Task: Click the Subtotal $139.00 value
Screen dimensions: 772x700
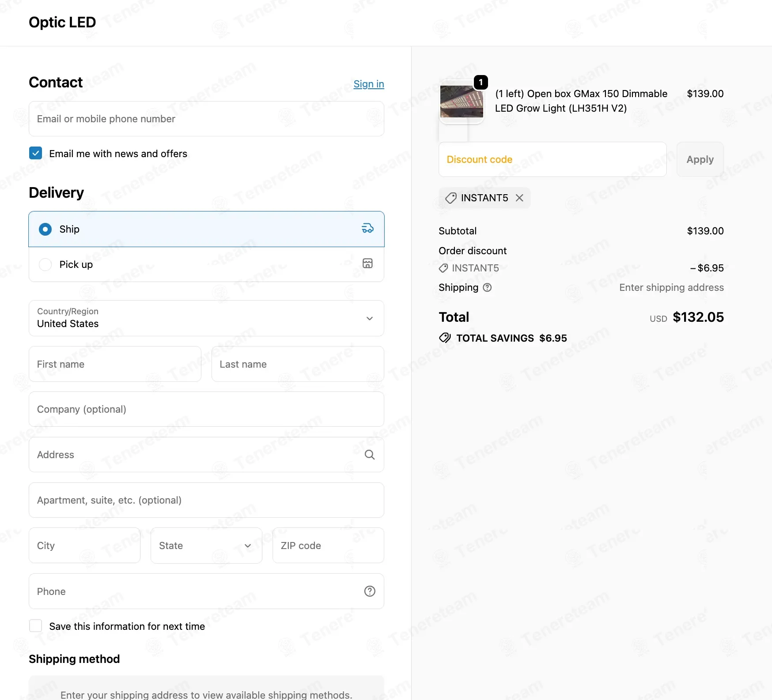Action: 705,231
